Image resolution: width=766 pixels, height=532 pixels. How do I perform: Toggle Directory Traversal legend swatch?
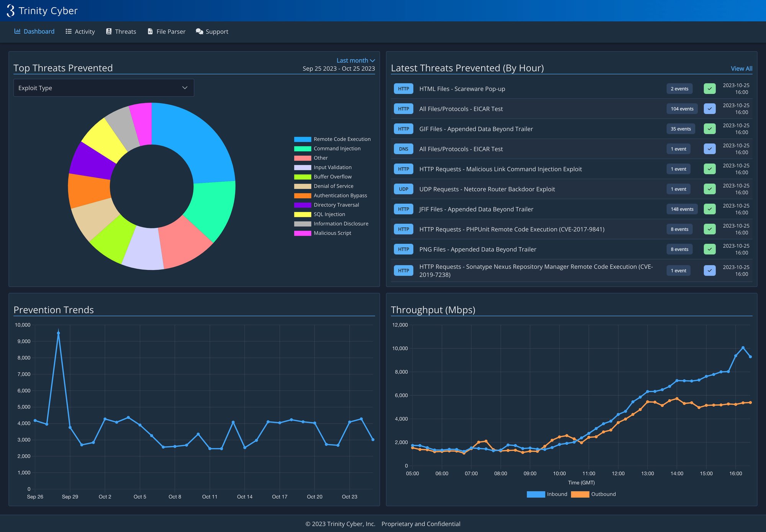(x=303, y=205)
